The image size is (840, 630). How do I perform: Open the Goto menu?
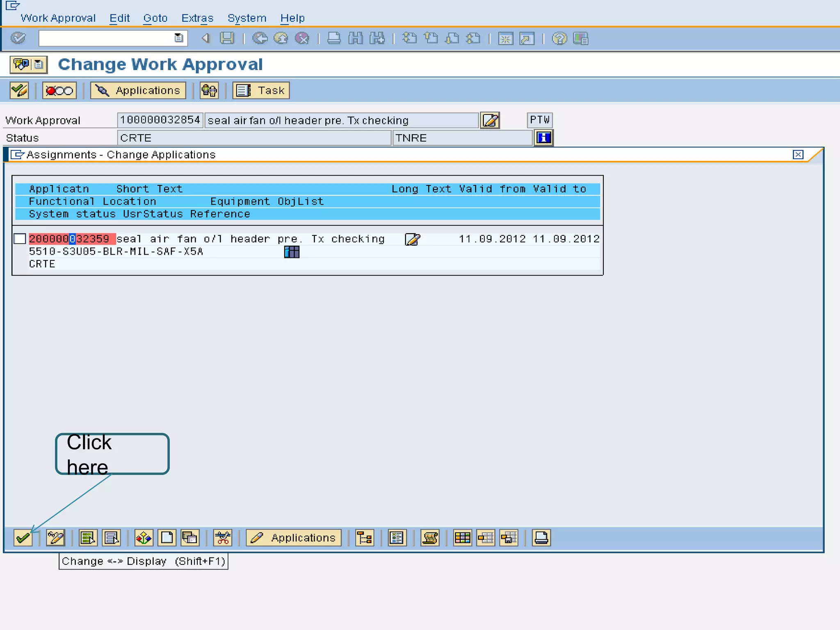coord(155,18)
